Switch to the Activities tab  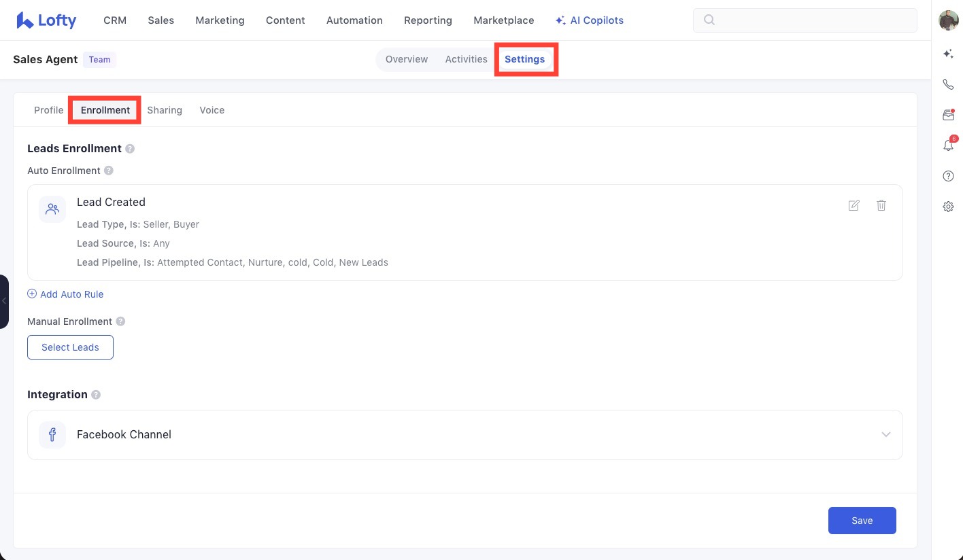(x=467, y=59)
